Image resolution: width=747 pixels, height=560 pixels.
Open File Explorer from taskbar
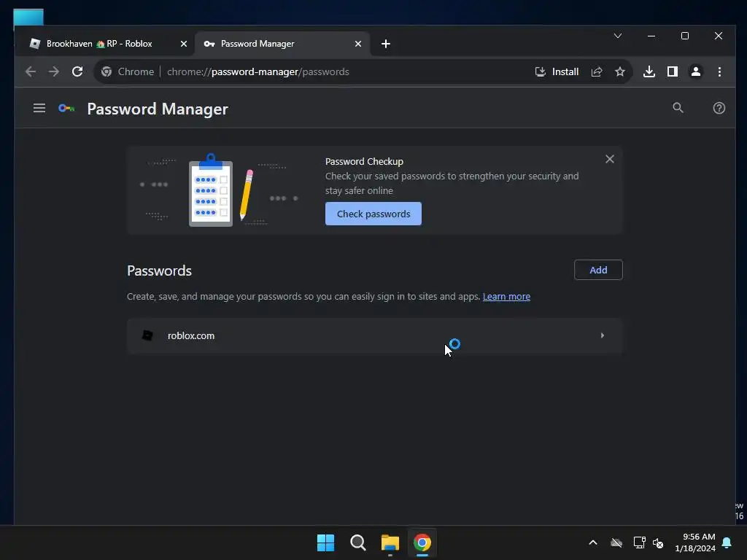(390, 542)
